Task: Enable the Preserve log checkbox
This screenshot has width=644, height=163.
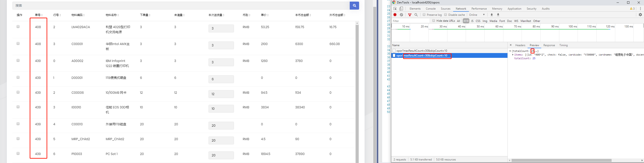Action: point(424,15)
